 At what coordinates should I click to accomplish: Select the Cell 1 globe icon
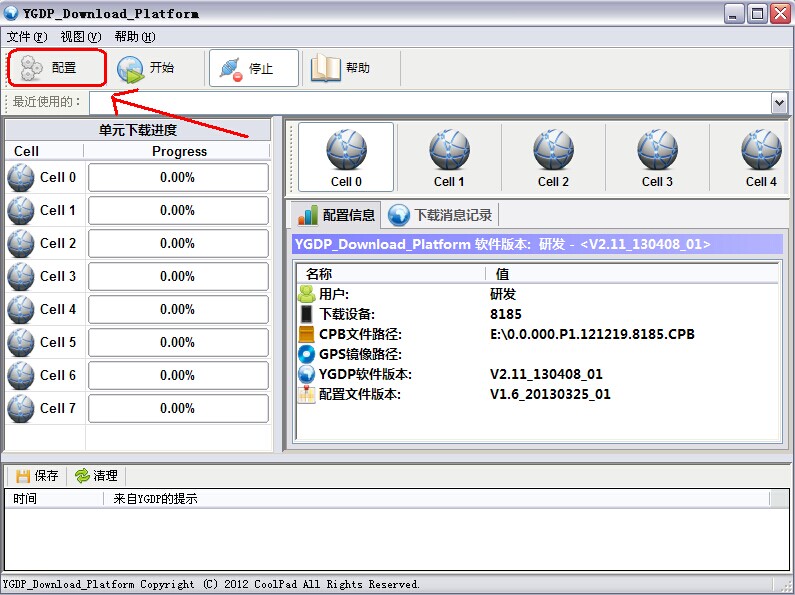click(449, 151)
